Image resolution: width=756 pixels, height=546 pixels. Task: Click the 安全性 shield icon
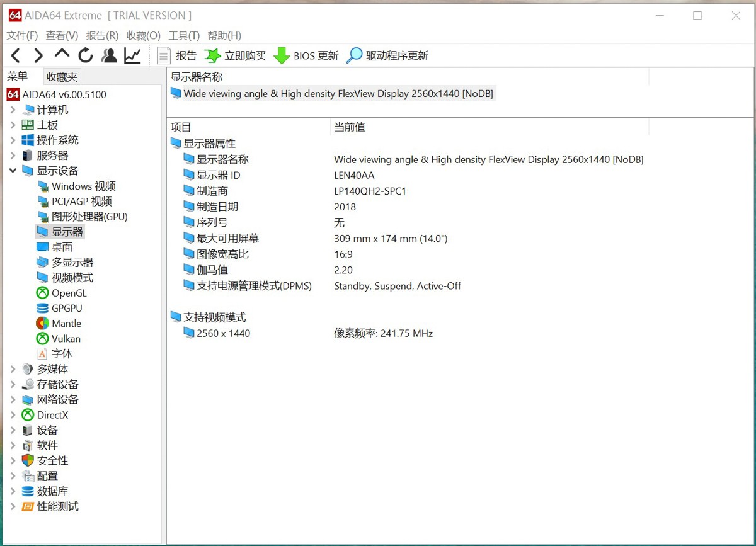pos(28,460)
